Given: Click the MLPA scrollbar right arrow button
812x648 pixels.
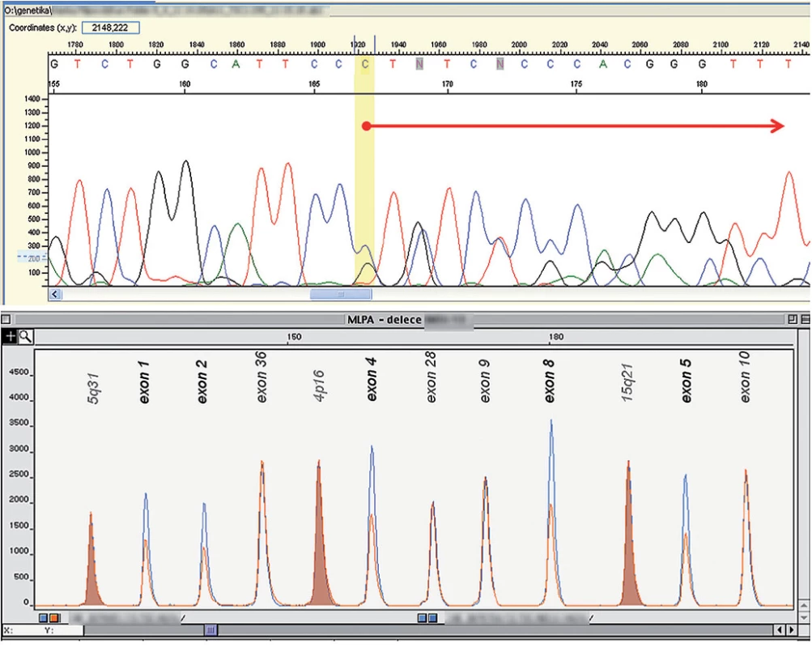Looking at the screenshot, I should click(792, 630).
